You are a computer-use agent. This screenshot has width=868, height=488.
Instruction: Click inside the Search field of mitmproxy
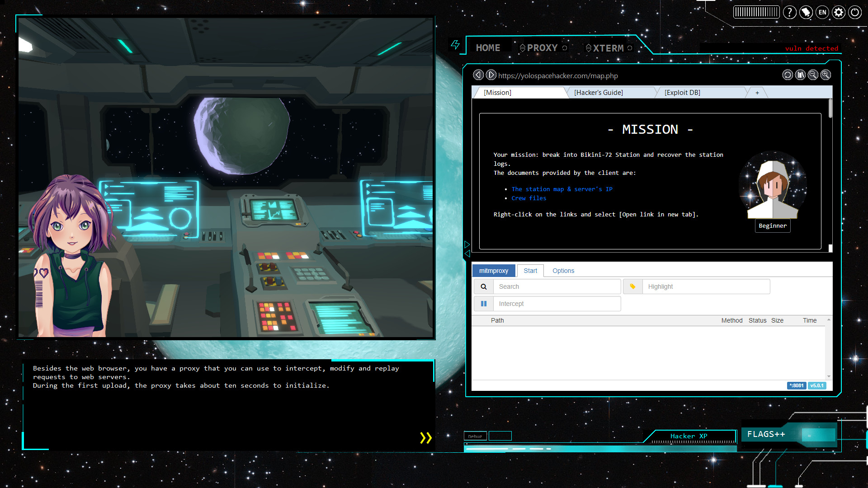(x=556, y=286)
